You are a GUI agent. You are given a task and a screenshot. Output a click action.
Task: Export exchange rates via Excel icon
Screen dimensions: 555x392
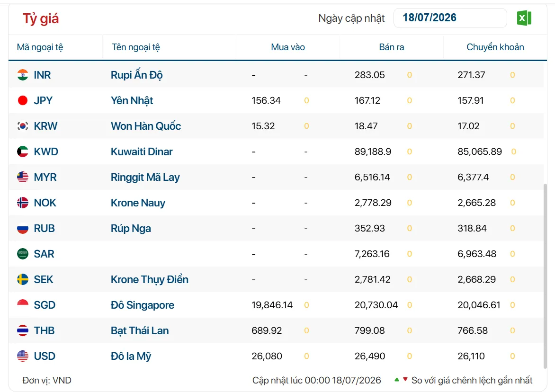click(524, 18)
